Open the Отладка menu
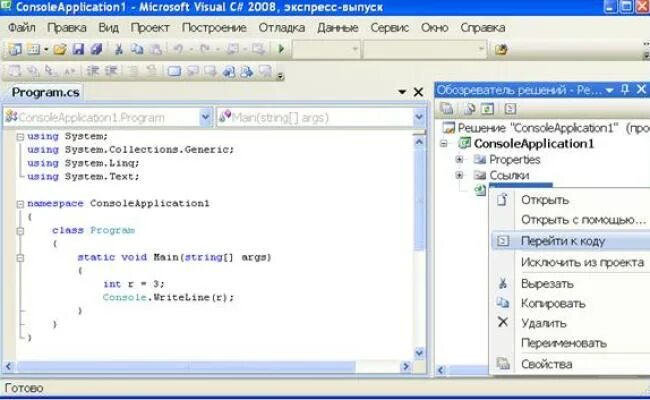 [282, 28]
